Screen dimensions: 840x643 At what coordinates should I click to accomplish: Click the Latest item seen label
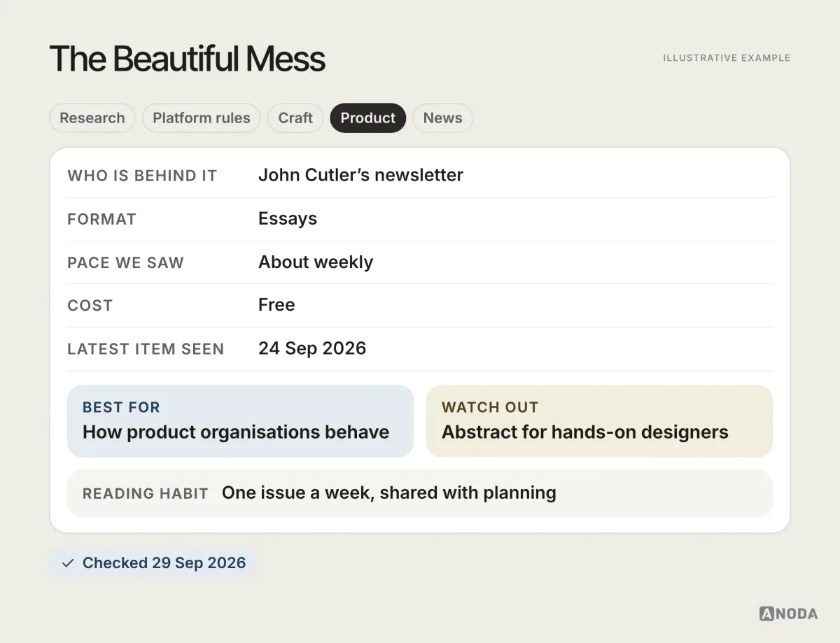point(146,349)
